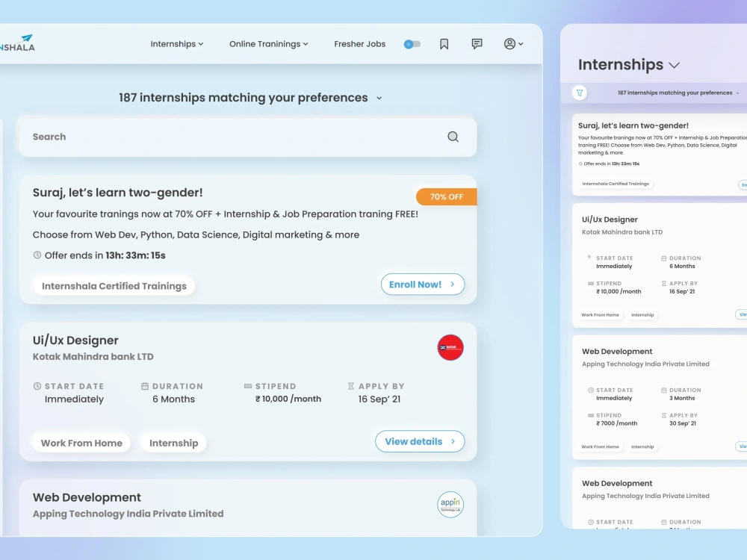Click the hourglass icon beside APPLY BY on Ui/Ux card

pos(351,386)
